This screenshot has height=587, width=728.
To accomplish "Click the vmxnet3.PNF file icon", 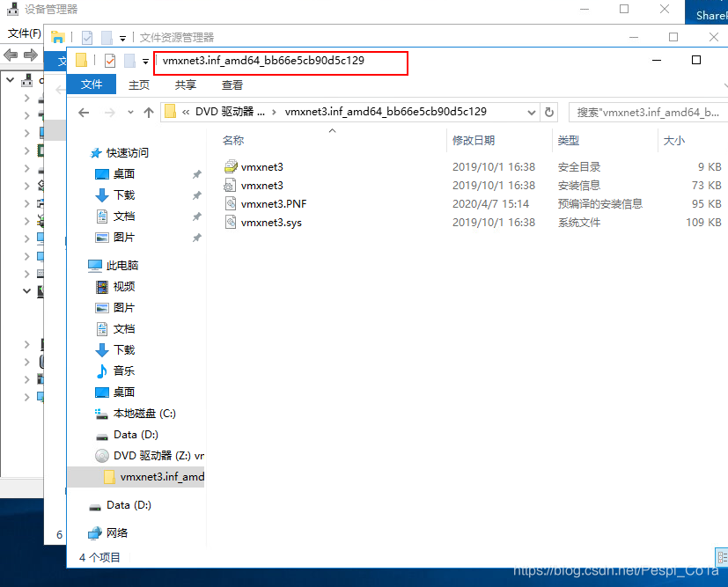I will pos(231,203).
